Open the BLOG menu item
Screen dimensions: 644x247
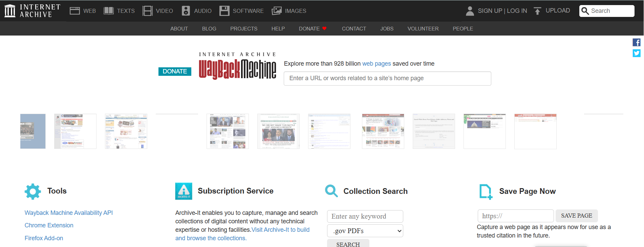coord(209,29)
